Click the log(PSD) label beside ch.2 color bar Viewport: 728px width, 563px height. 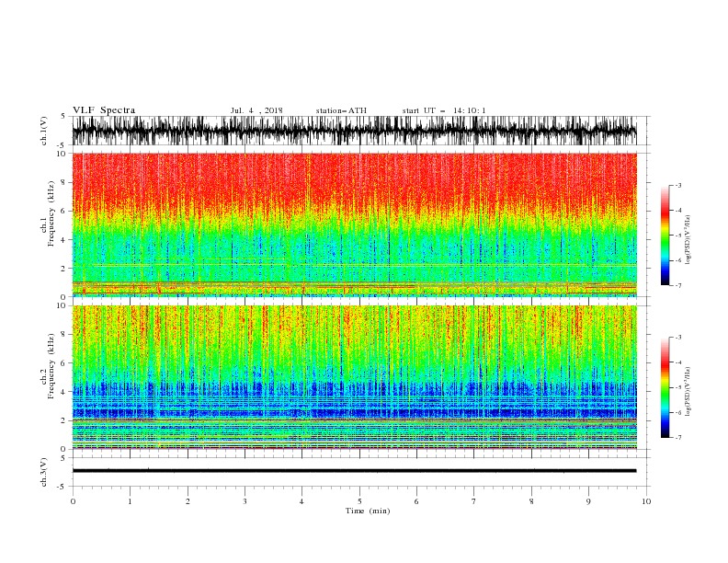tap(688, 391)
